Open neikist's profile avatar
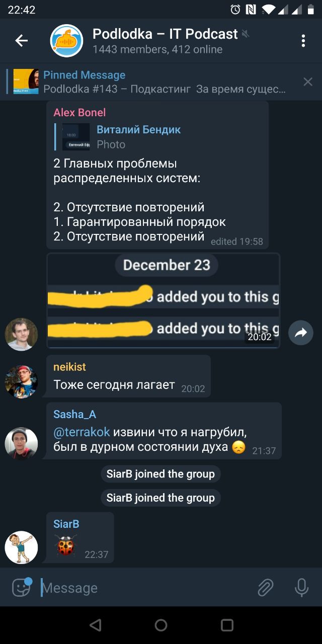 [21, 381]
